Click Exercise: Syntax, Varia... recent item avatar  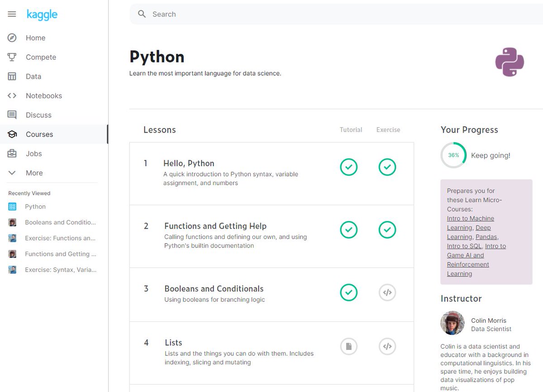pos(12,270)
